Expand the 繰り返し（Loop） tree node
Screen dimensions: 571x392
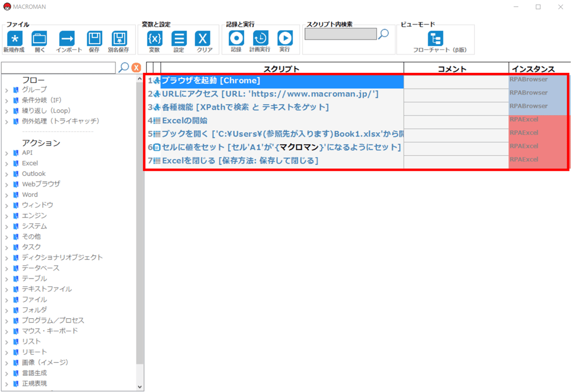[7, 110]
